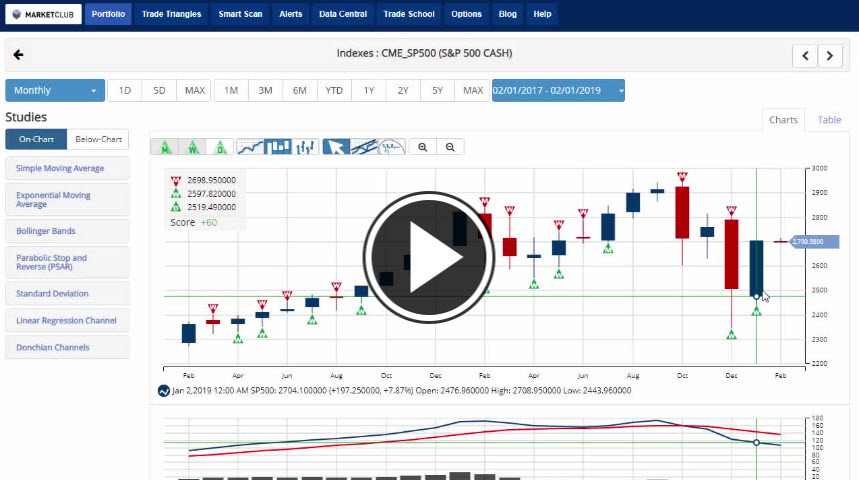The image size is (859, 480).
Task: Add Standard Deviation study
Action: tap(67, 293)
